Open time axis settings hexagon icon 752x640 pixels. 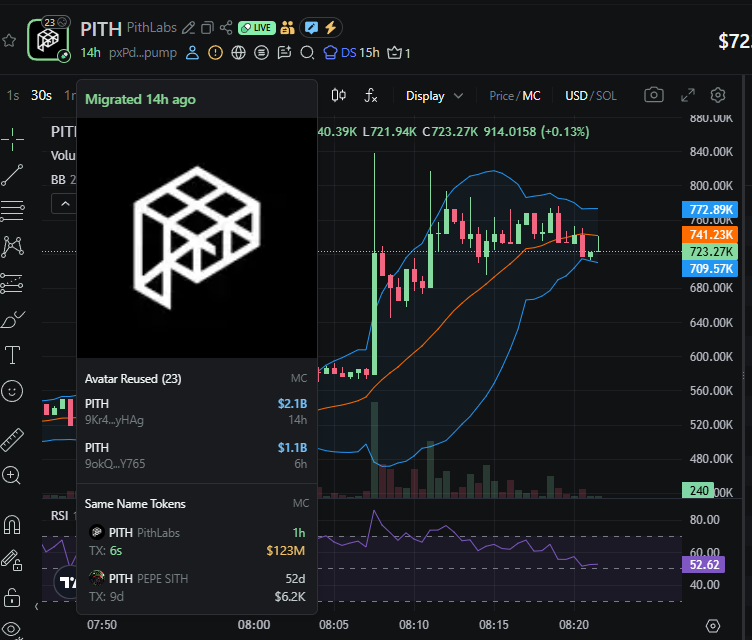click(x=713, y=626)
